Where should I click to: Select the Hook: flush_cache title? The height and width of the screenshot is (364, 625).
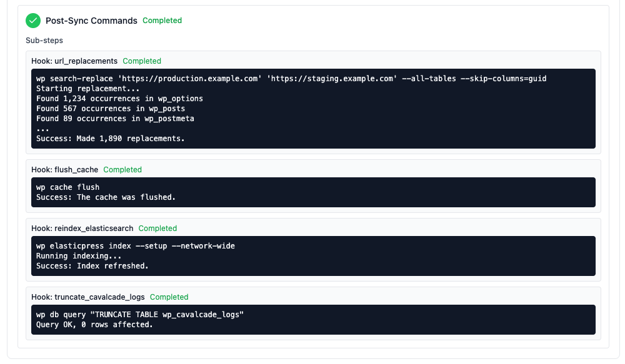[x=64, y=170]
